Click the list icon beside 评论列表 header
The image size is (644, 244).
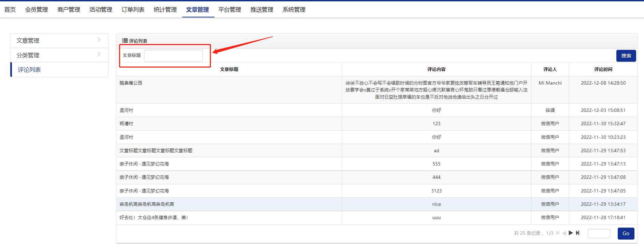[x=125, y=41]
